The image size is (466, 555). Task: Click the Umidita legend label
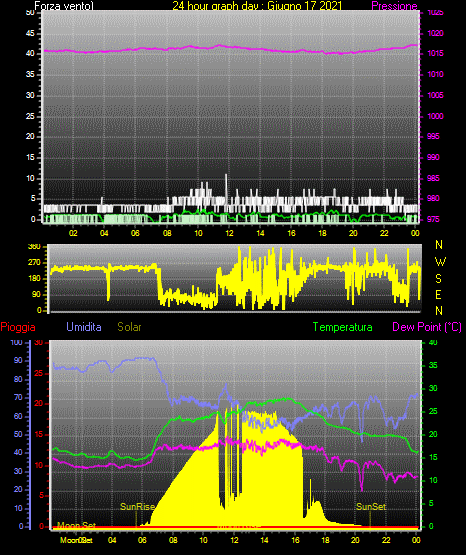tap(84, 327)
